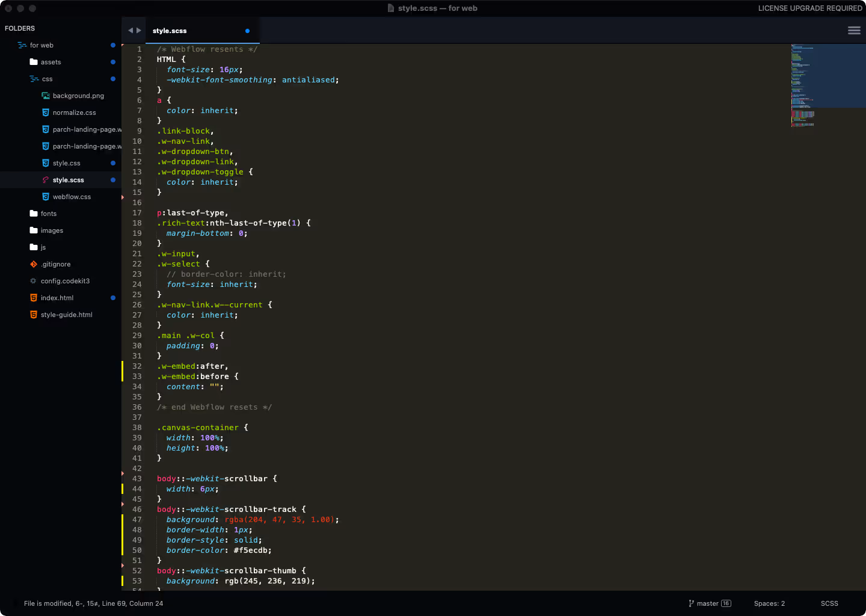Click the git icon of .gitignore

[34, 264]
